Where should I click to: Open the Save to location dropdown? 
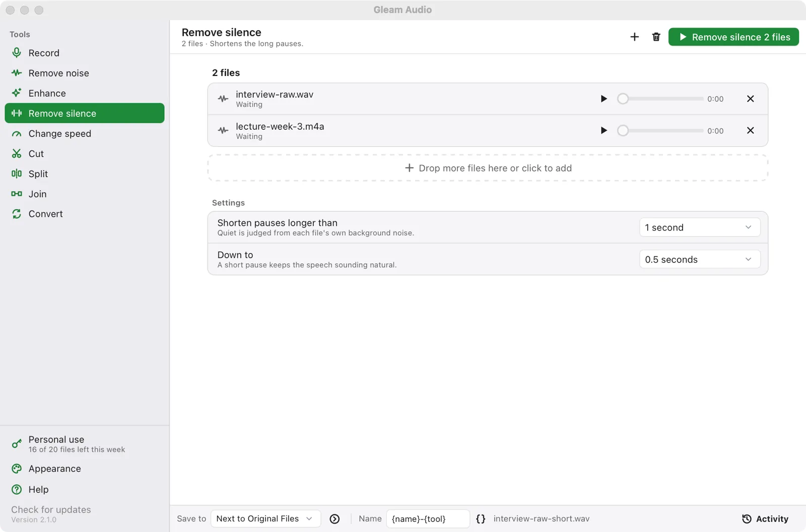tap(265, 518)
